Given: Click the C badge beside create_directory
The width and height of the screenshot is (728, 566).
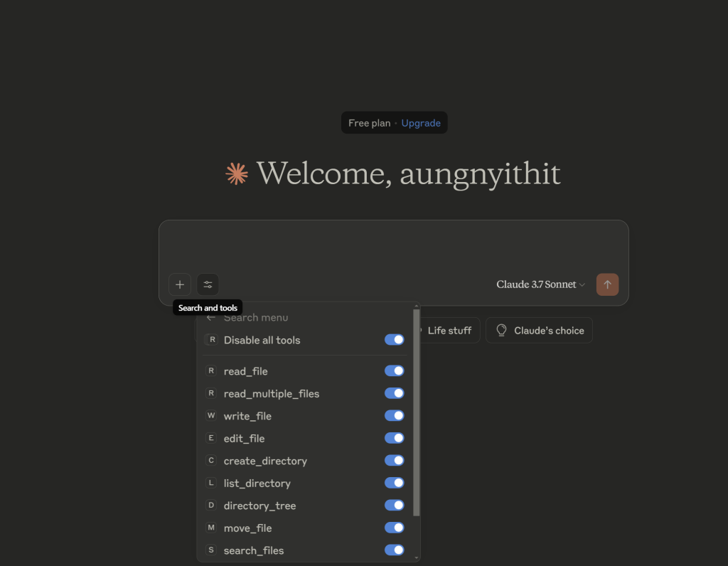Looking at the screenshot, I should tap(211, 460).
